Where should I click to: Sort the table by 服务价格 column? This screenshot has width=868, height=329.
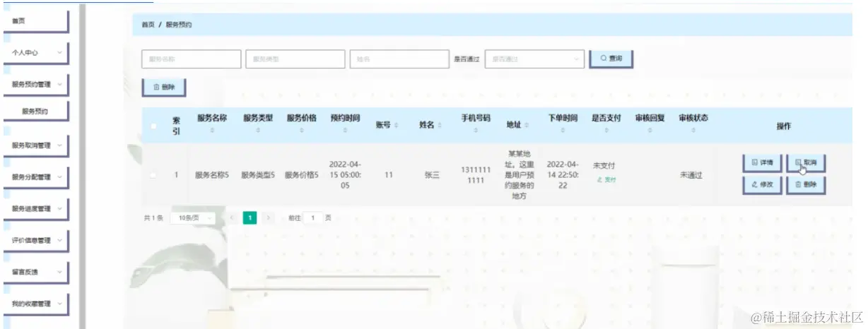[301, 131]
